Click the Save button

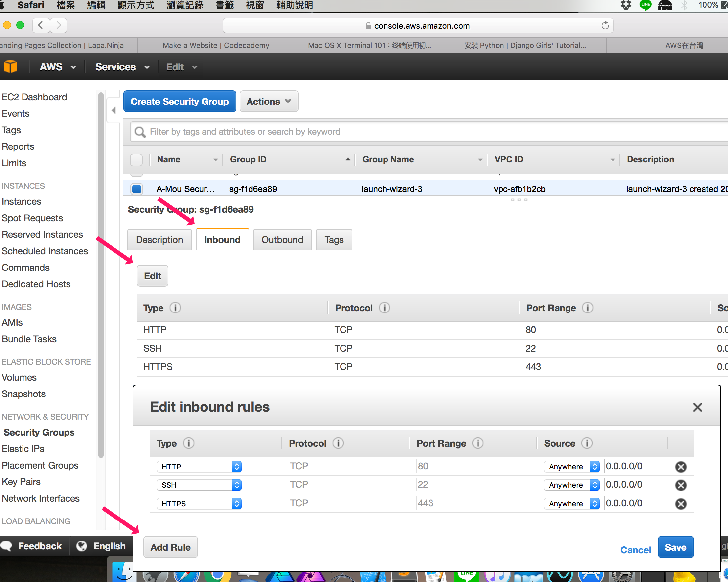point(675,547)
